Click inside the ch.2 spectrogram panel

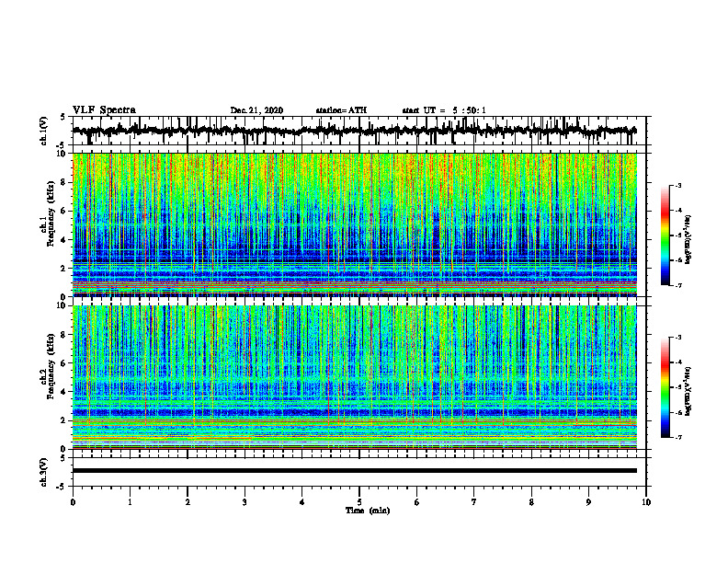coord(354,377)
